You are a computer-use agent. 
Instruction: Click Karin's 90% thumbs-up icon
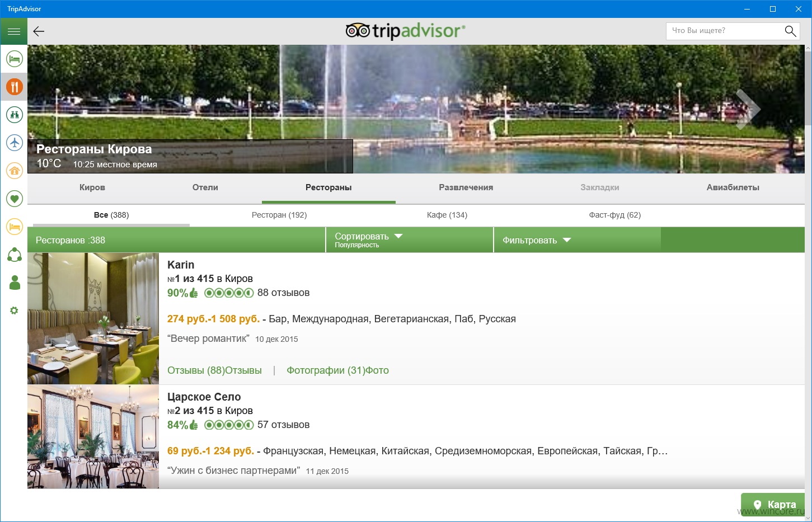(x=194, y=293)
